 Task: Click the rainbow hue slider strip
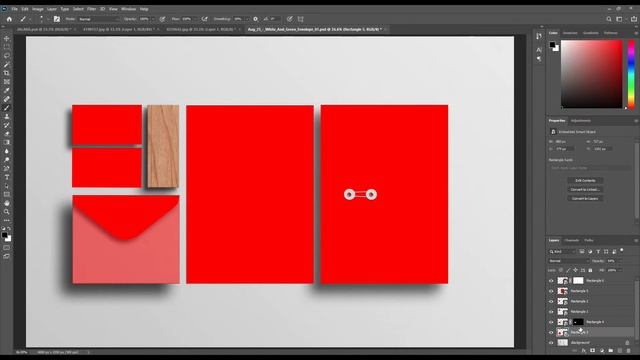pos(631,74)
